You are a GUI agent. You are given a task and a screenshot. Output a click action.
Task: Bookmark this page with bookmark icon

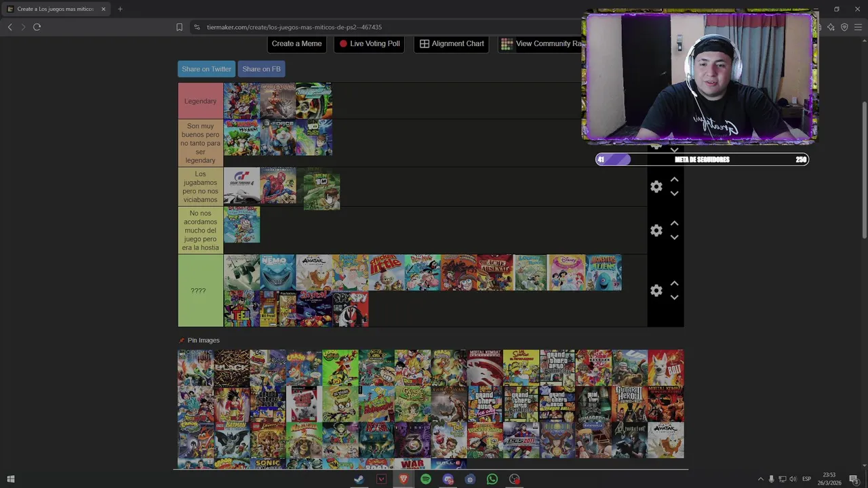tap(179, 27)
